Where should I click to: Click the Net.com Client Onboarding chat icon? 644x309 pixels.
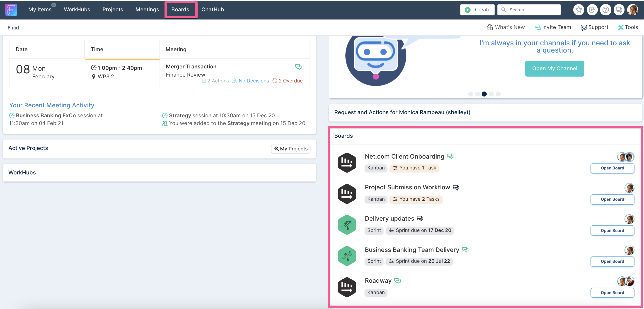(x=450, y=156)
